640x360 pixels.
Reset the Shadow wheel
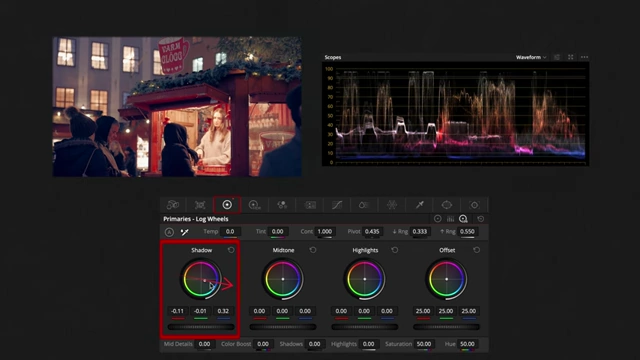tap(231, 250)
